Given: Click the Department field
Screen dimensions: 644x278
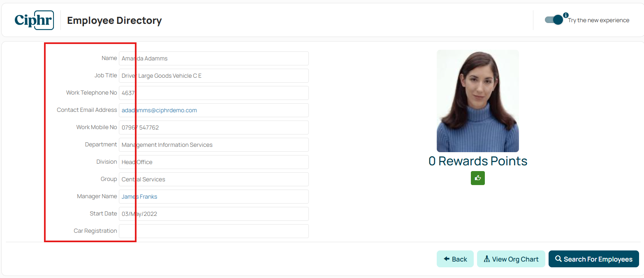Looking at the screenshot, I should pyautogui.click(x=214, y=145).
